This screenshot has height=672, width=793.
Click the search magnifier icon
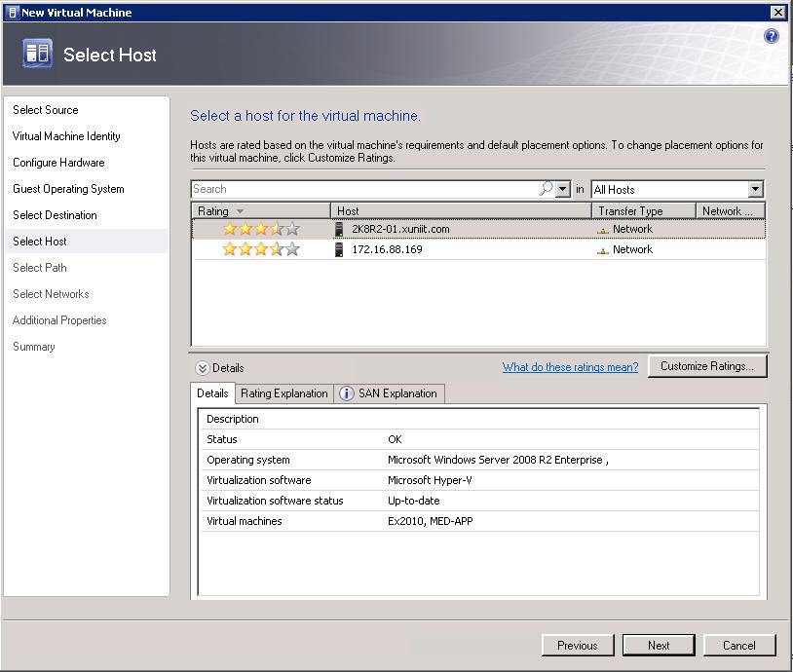click(547, 189)
